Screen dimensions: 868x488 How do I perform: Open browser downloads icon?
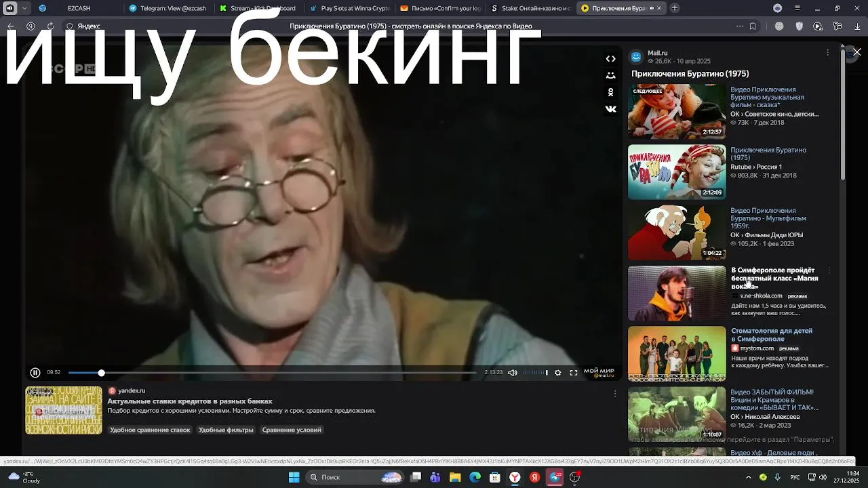pos(857,26)
